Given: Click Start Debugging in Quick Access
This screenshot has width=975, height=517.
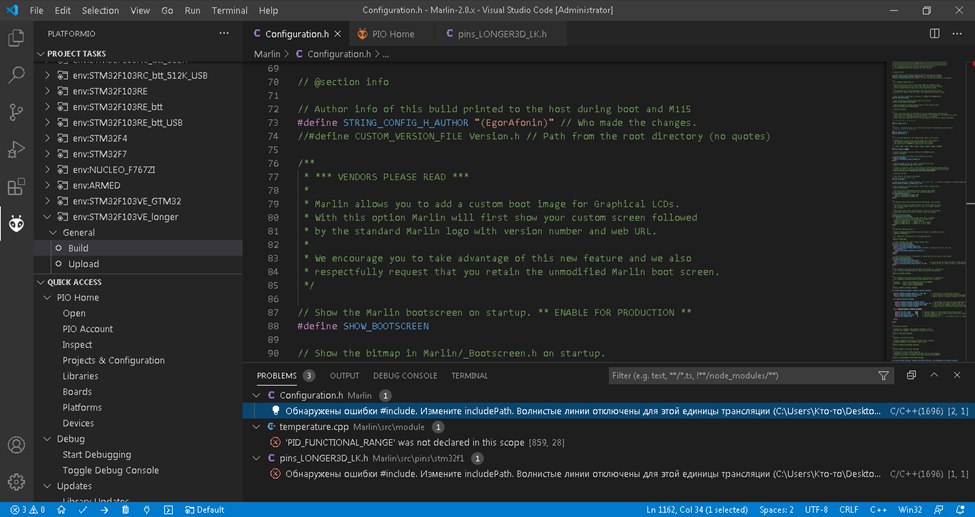Looking at the screenshot, I should click(96, 454).
